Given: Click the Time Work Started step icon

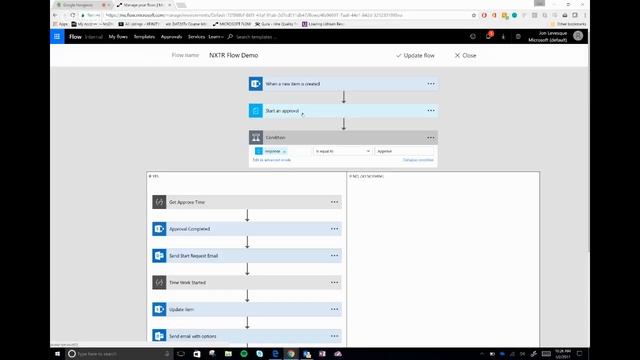Looking at the screenshot, I should tap(159, 282).
